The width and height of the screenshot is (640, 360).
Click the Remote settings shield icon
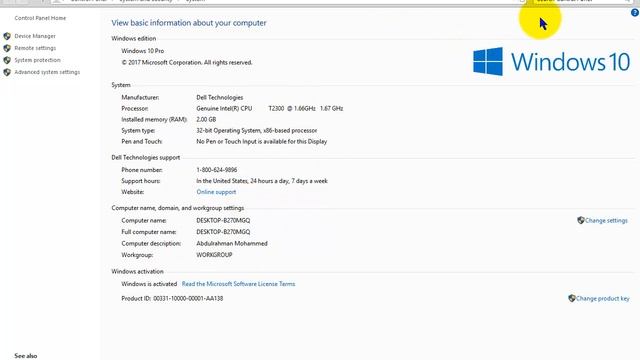(7, 48)
